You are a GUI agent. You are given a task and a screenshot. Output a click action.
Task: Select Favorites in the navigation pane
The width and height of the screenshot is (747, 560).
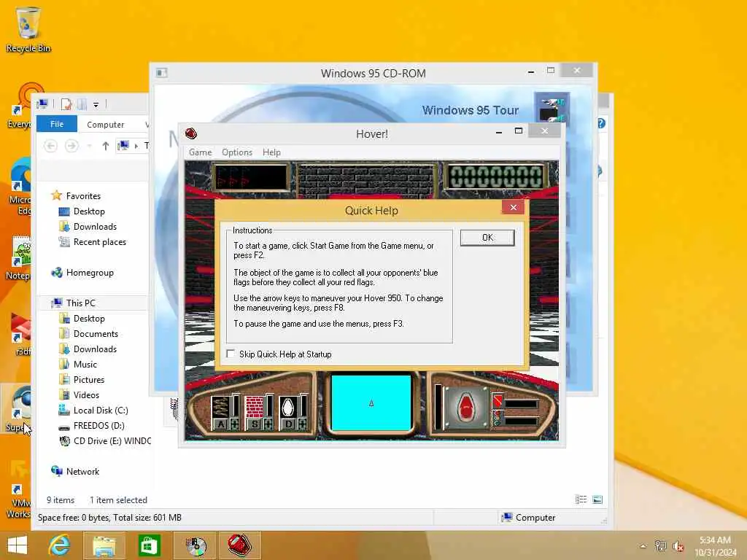click(83, 195)
